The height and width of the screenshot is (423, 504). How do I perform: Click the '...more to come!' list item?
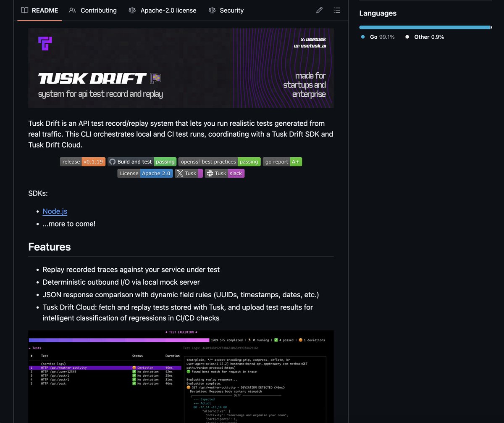point(69,224)
